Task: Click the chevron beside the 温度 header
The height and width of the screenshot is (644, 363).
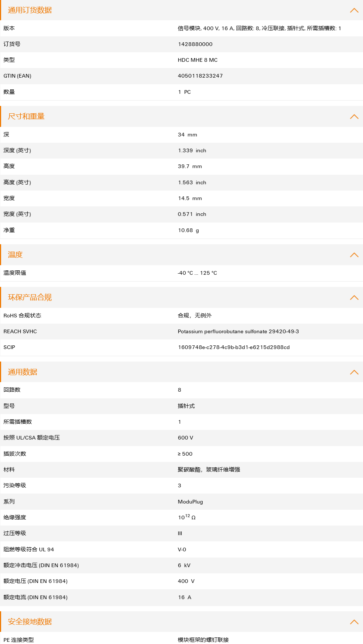Action: click(x=354, y=255)
